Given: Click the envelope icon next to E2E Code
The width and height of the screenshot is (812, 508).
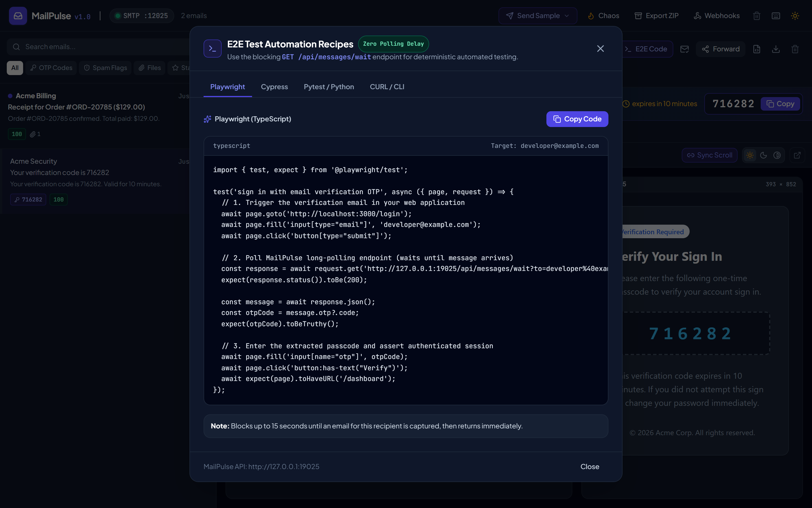Looking at the screenshot, I should pyautogui.click(x=685, y=49).
